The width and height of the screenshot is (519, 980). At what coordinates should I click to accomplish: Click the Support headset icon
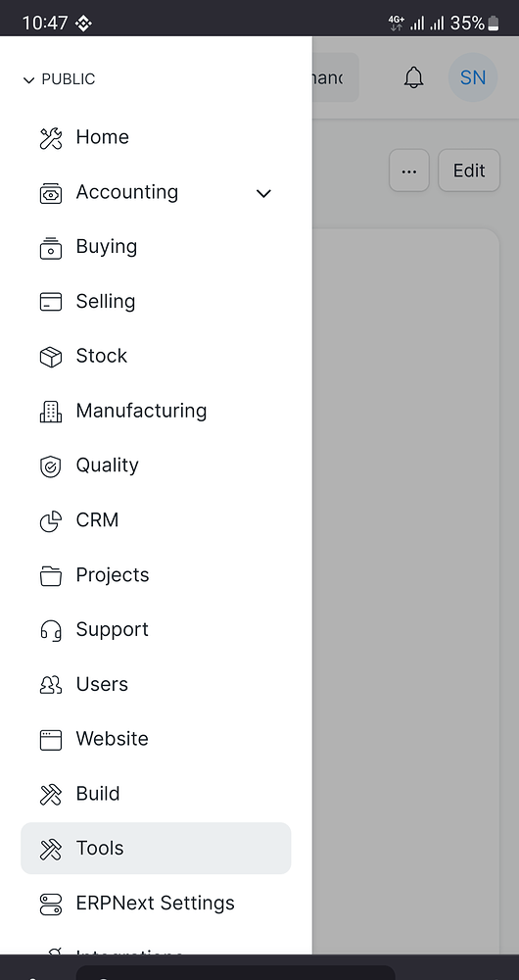click(x=51, y=630)
